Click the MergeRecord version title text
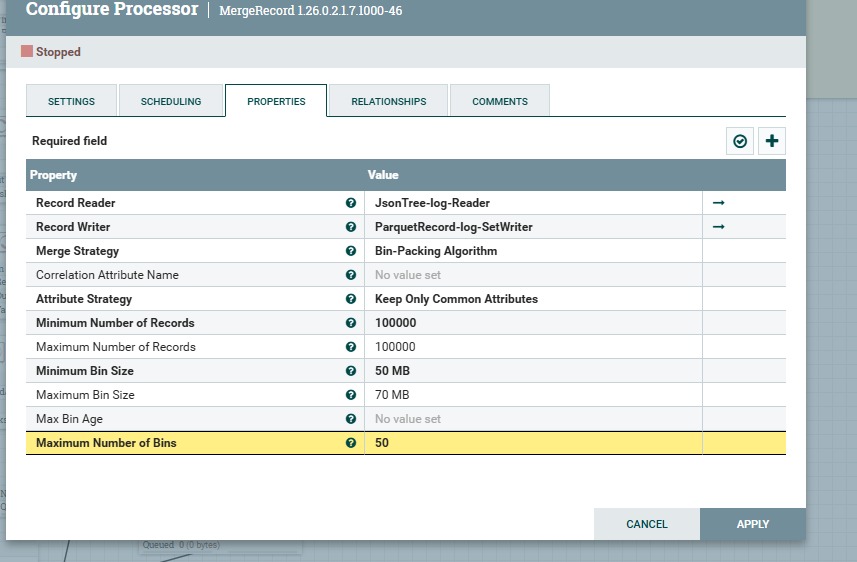857x562 pixels. point(310,11)
